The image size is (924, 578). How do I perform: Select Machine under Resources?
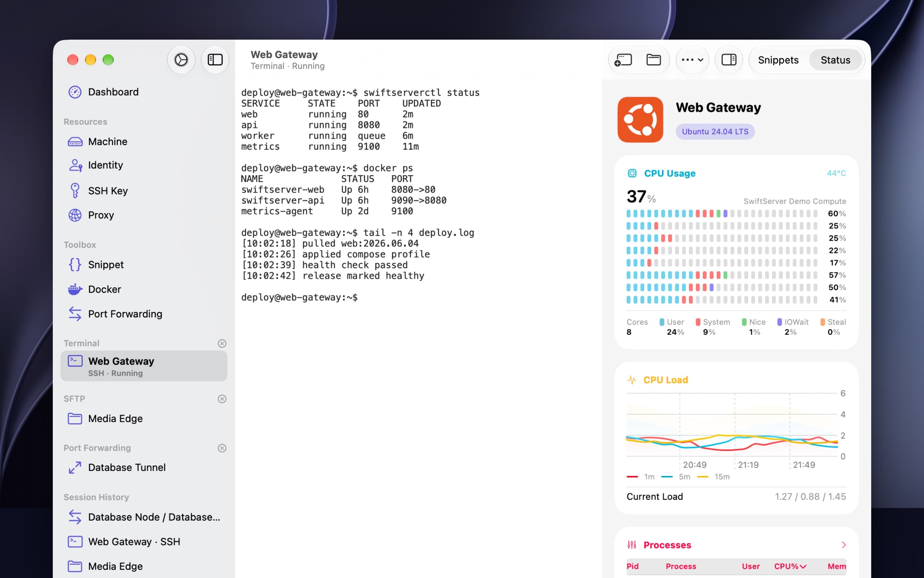[x=144, y=141]
